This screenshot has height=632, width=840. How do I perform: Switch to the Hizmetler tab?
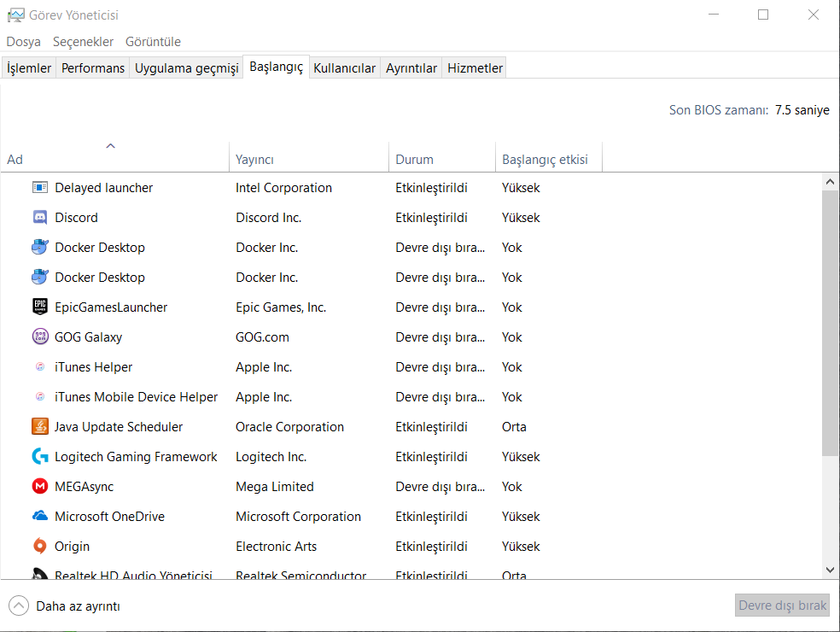(475, 68)
